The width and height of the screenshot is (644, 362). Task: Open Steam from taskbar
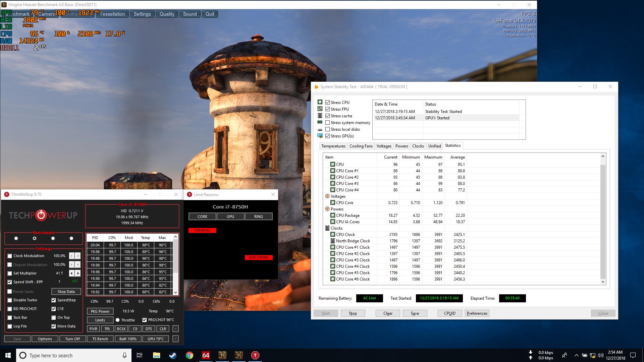click(x=173, y=355)
